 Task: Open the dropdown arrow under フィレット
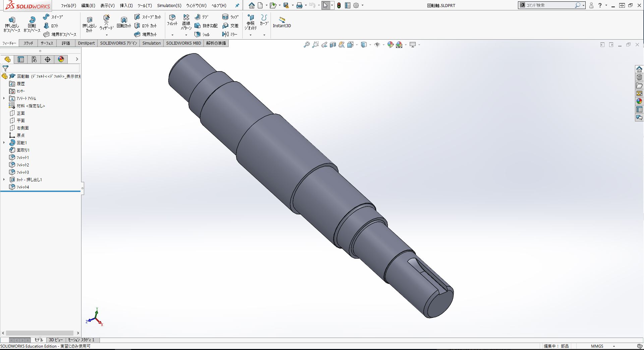[172, 35]
